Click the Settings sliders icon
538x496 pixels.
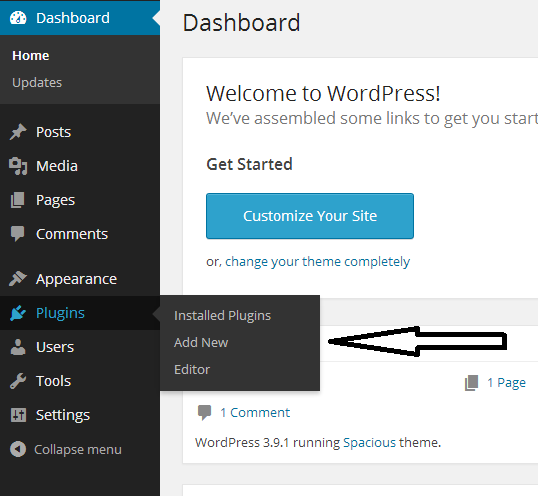point(18,415)
